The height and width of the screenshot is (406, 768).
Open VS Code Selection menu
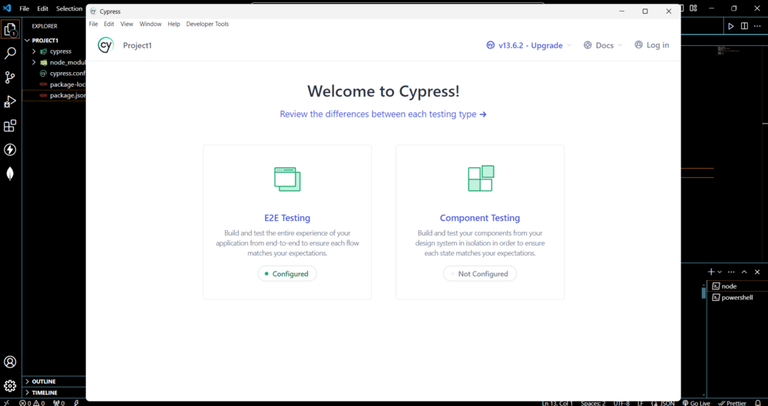(69, 8)
